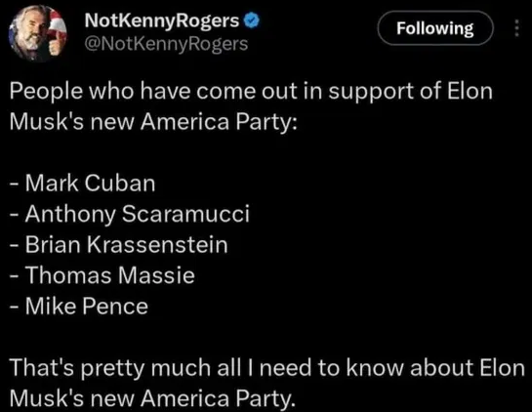Open the NotKennyRogers profile avatar

(x=38, y=33)
